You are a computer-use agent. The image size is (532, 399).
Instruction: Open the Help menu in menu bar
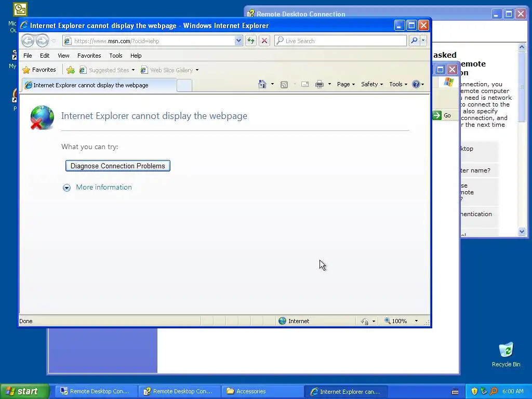(x=136, y=56)
